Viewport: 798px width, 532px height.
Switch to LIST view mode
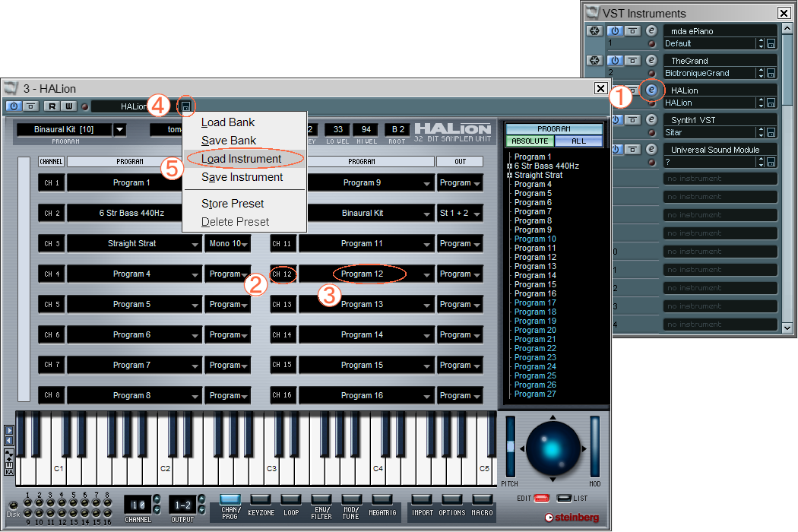564,499
